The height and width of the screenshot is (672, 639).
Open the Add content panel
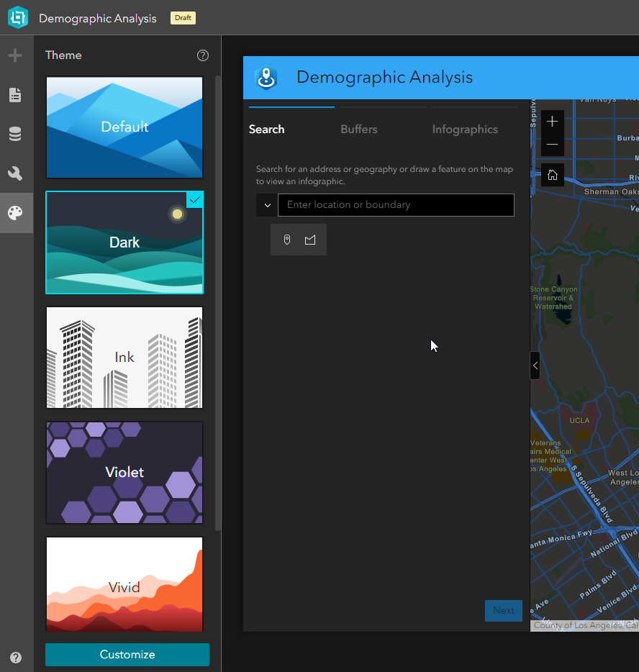tap(15, 55)
